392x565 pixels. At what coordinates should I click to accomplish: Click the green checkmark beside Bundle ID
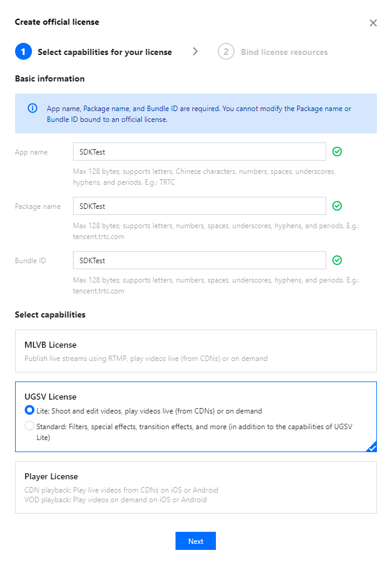337,260
